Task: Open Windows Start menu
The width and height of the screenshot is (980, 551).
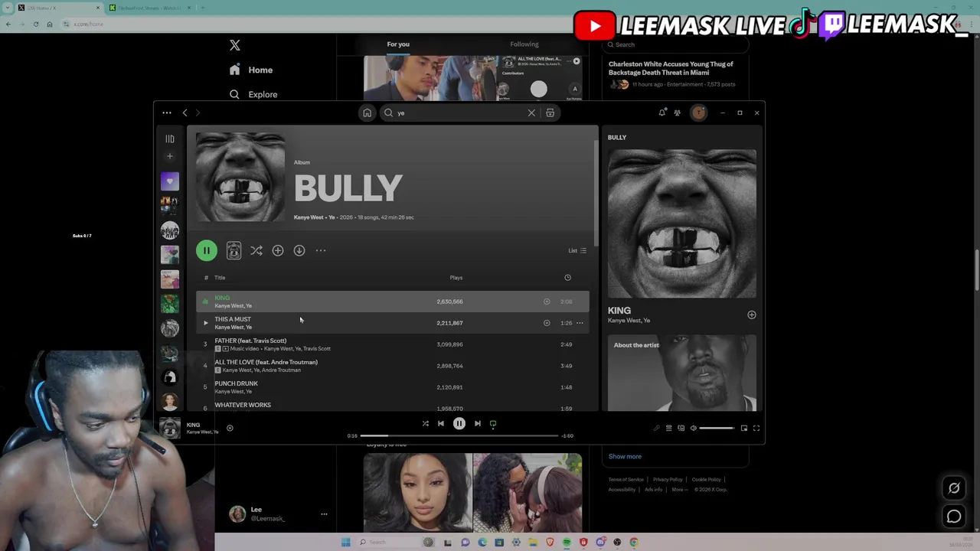Action: click(x=346, y=542)
